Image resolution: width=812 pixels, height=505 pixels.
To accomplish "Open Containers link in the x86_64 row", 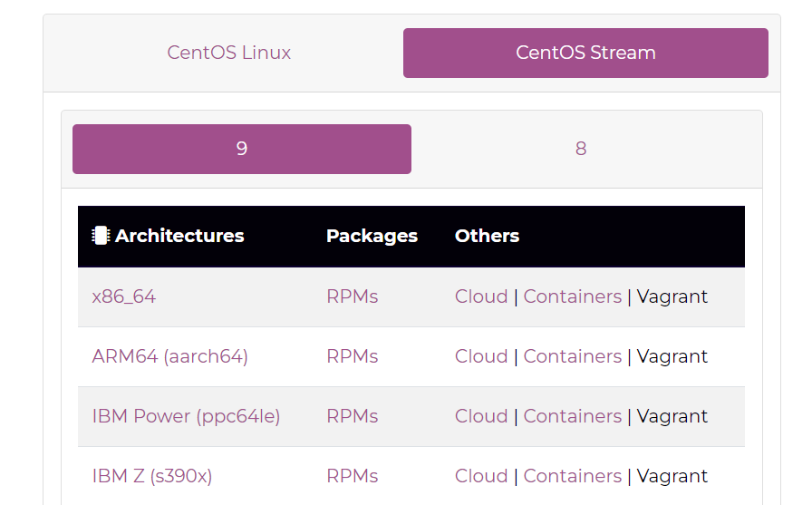I will coord(573,296).
